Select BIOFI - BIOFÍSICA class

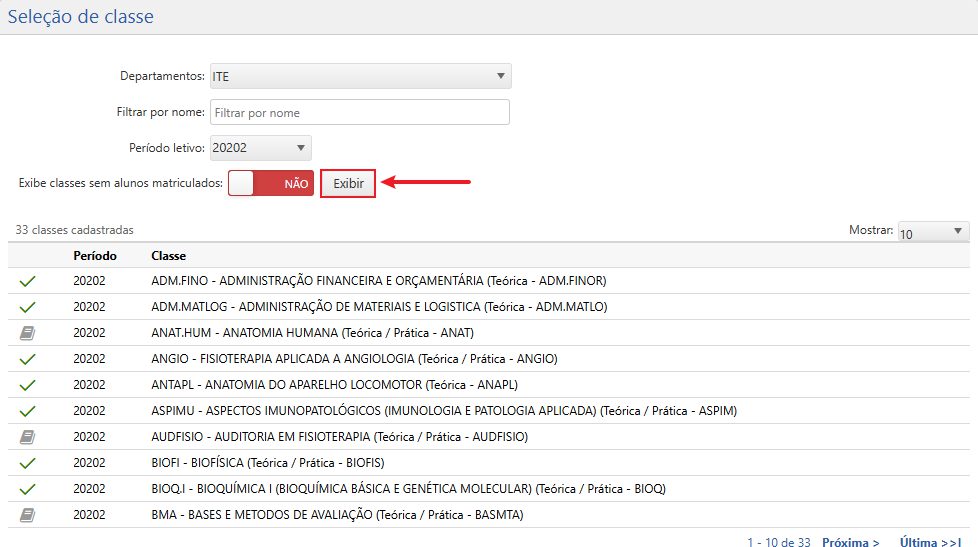click(x=268, y=463)
